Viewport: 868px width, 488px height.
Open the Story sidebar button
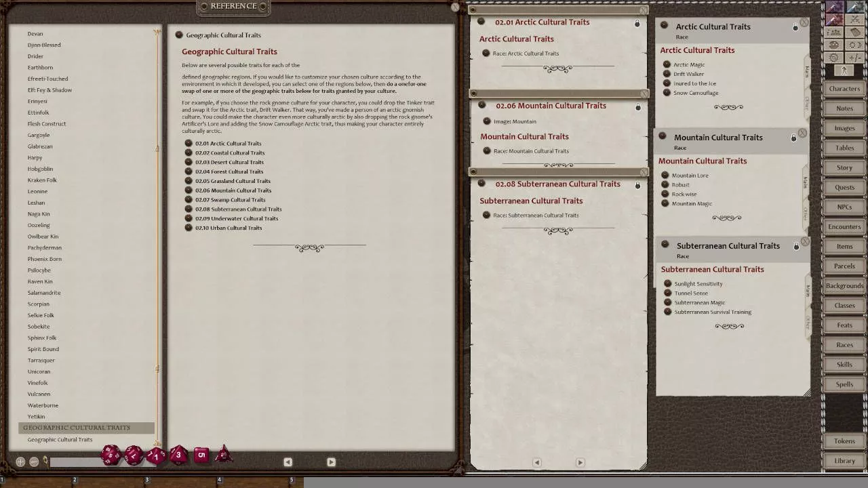click(x=844, y=167)
